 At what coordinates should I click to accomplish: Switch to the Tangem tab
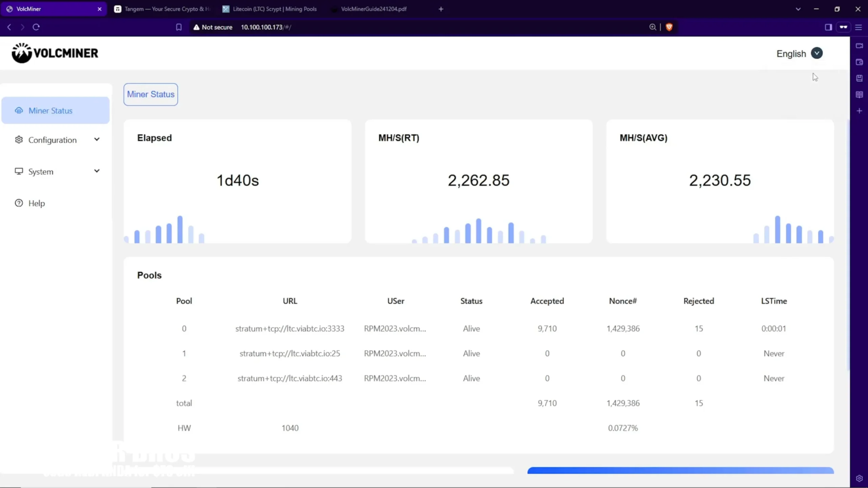pos(162,9)
